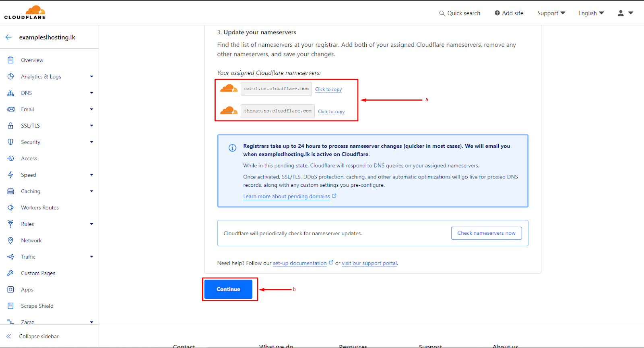Image resolution: width=644 pixels, height=348 pixels.
Task: Expand the Email submenu arrow
Action: (x=92, y=109)
